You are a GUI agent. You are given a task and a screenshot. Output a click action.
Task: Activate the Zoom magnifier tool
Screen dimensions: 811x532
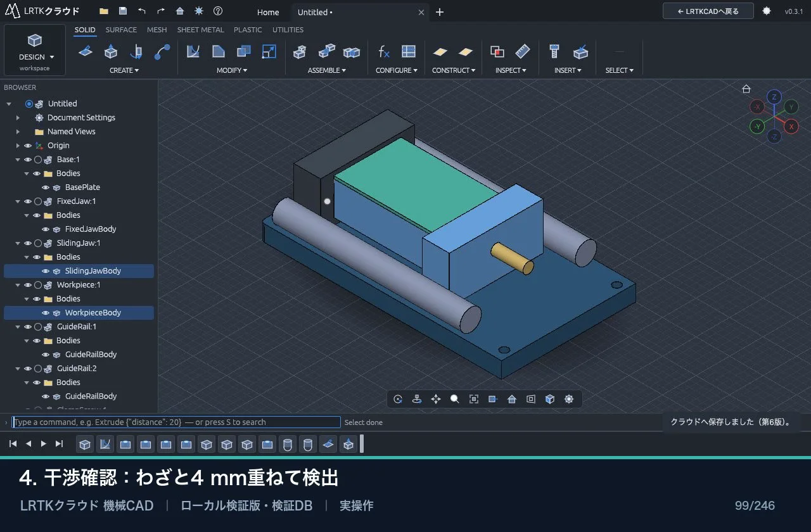coord(455,399)
